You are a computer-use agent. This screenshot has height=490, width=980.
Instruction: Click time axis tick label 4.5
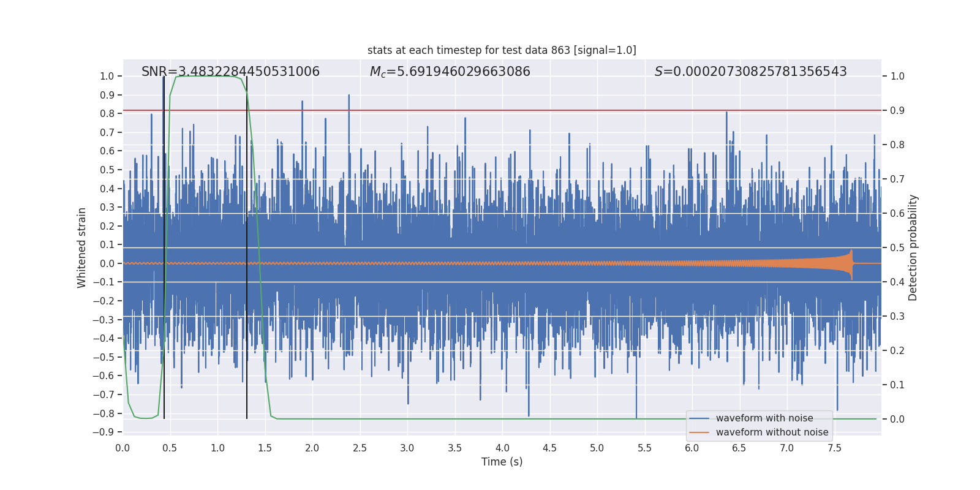549,448
